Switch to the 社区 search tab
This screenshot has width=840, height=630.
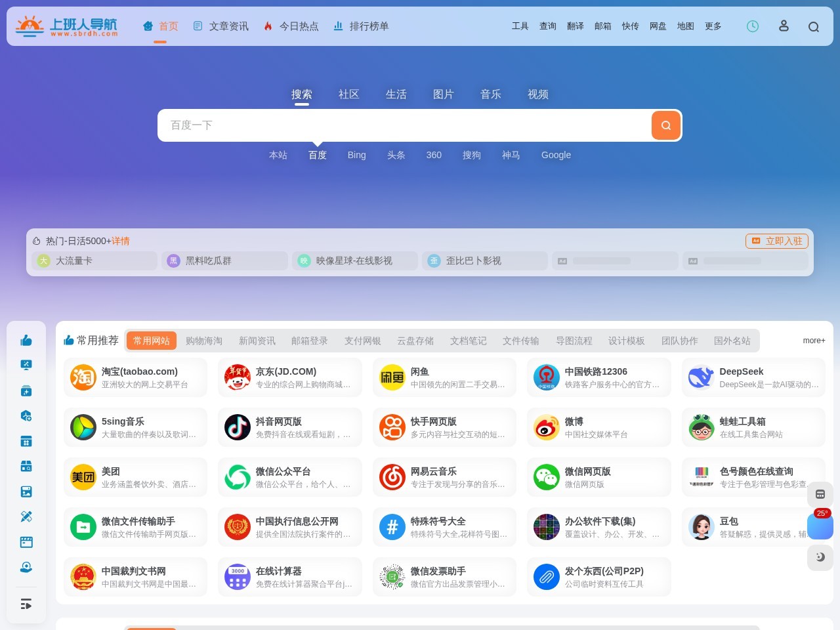349,94
